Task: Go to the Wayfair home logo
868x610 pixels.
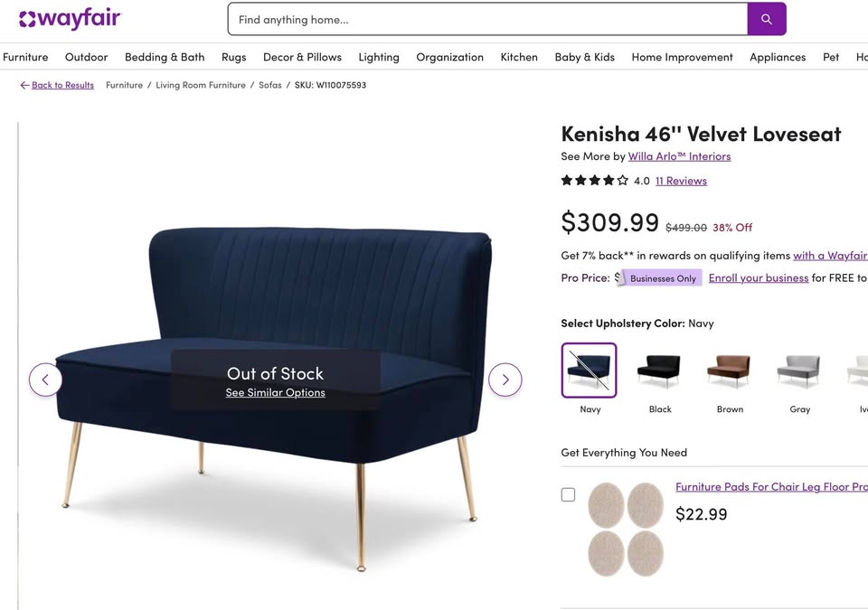Action: pos(70,19)
